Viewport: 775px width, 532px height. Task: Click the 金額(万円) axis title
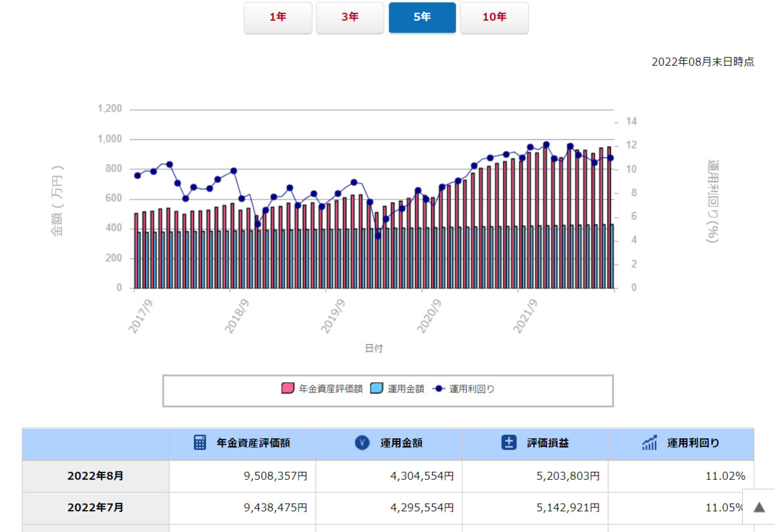click(59, 200)
